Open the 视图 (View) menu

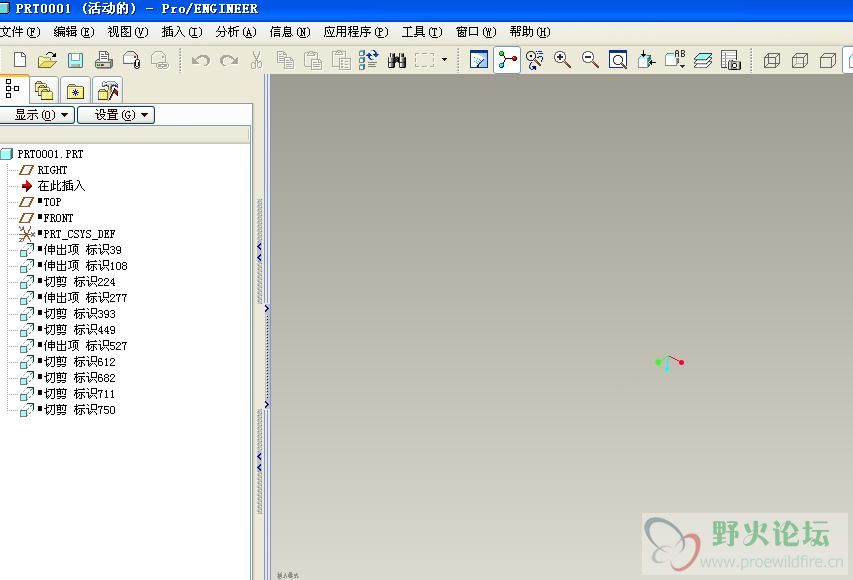[x=128, y=32]
